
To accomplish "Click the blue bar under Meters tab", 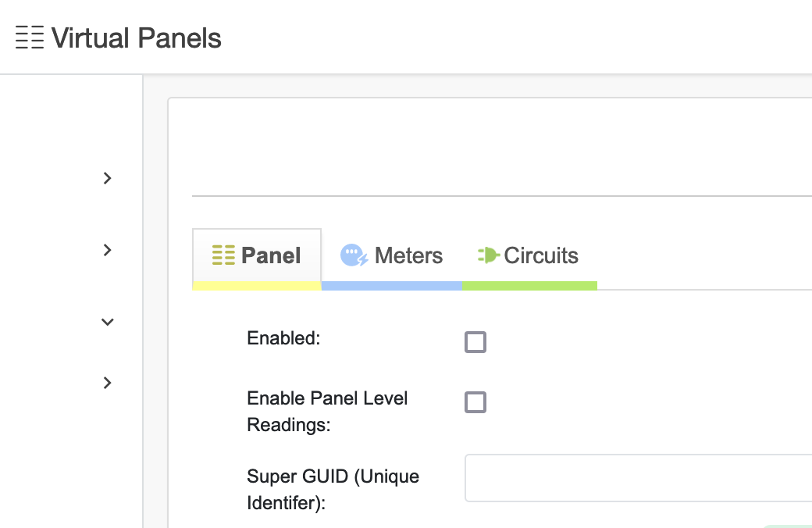I will pyautogui.click(x=391, y=286).
